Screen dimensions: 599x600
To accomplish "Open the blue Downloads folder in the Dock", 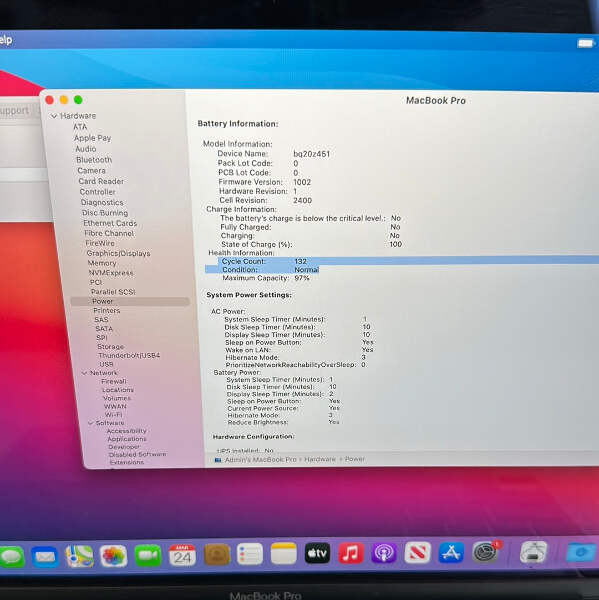I will (x=581, y=553).
